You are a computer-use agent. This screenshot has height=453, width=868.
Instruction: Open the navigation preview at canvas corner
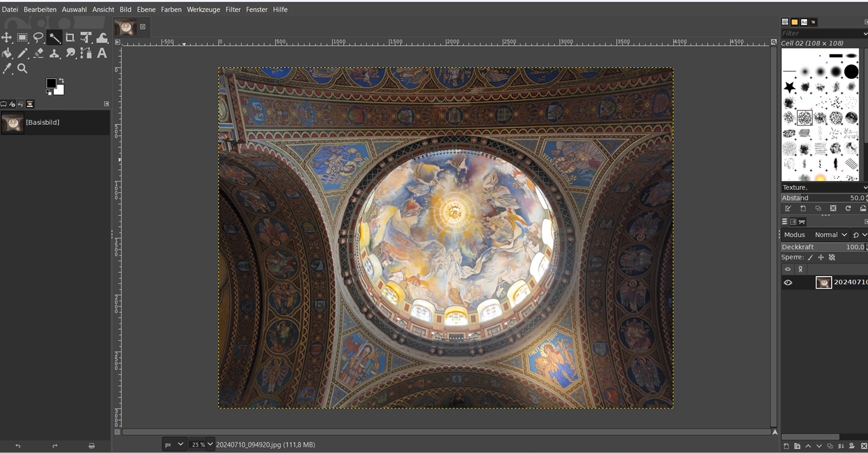774,432
